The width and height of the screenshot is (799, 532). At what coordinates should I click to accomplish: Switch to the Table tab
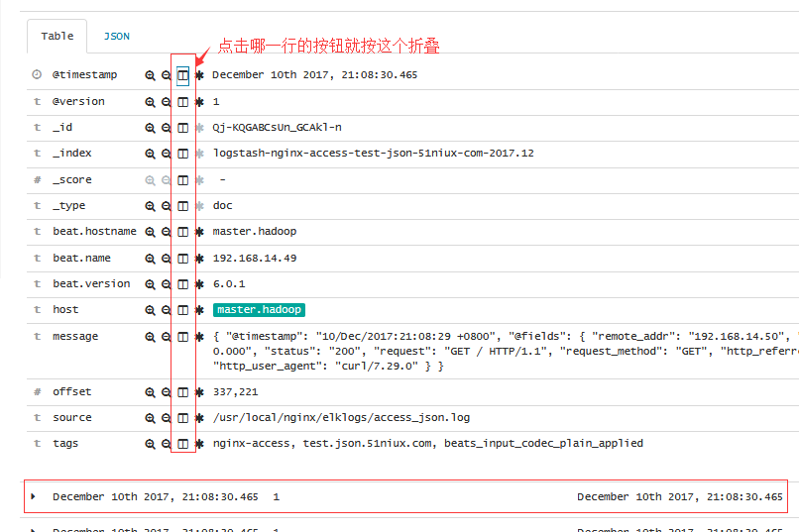pyautogui.click(x=57, y=36)
